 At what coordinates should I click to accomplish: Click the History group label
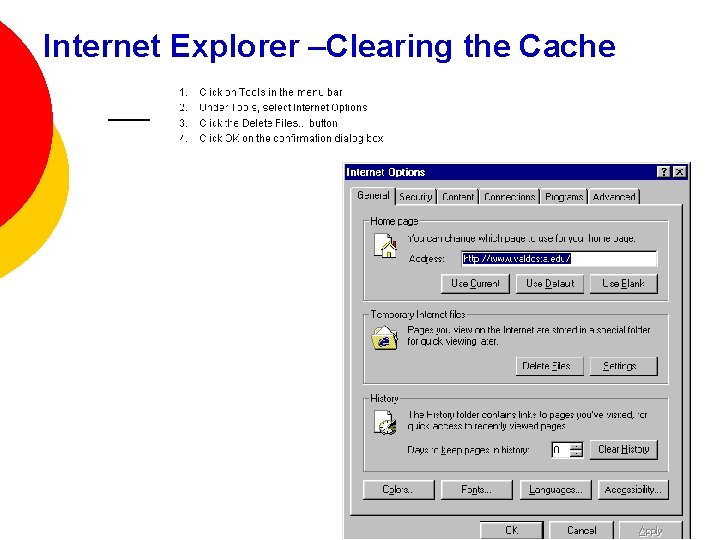pyautogui.click(x=384, y=398)
